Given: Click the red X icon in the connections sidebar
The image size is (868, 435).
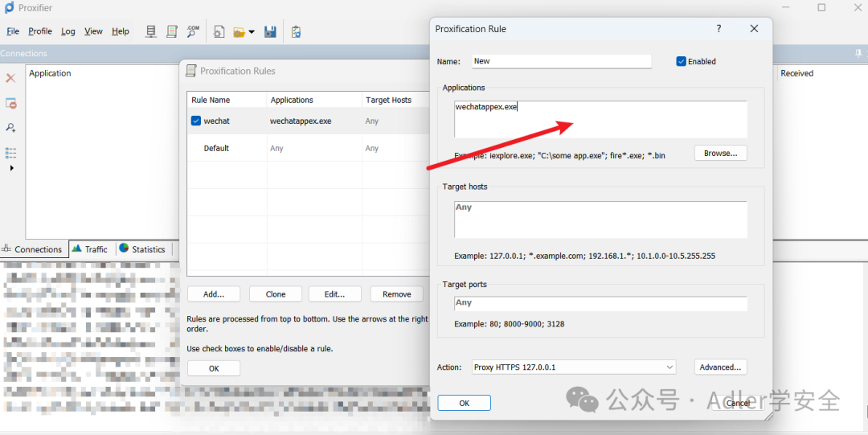Looking at the screenshot, I should pyautogui.click(x=10, y=78).
